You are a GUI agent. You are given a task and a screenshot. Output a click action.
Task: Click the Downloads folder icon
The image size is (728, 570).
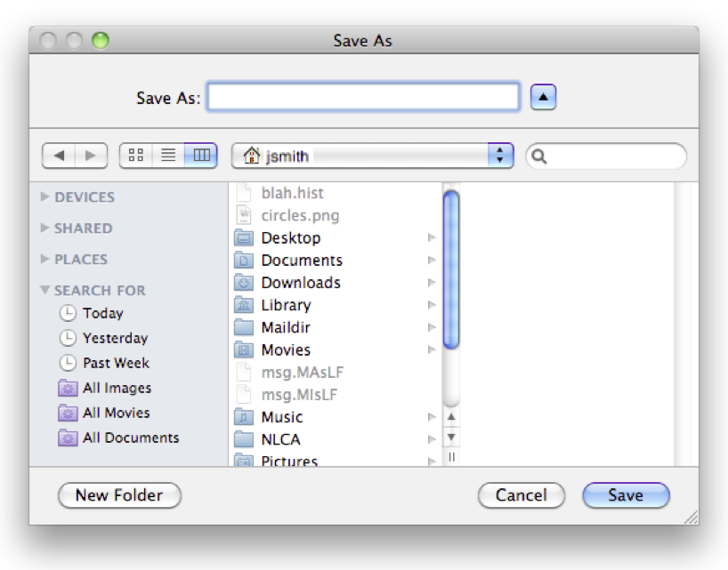244,283
